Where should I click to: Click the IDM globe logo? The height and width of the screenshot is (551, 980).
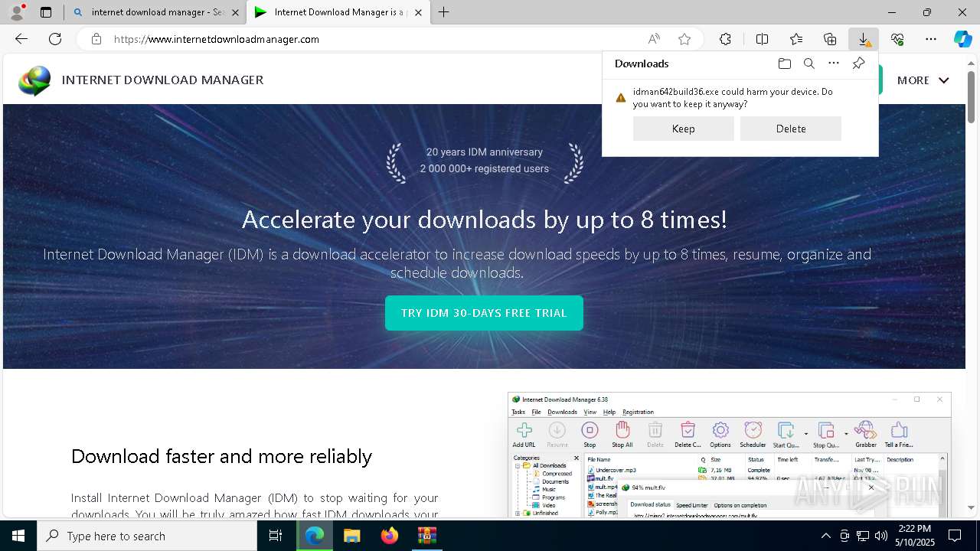(x=34, y=80)
